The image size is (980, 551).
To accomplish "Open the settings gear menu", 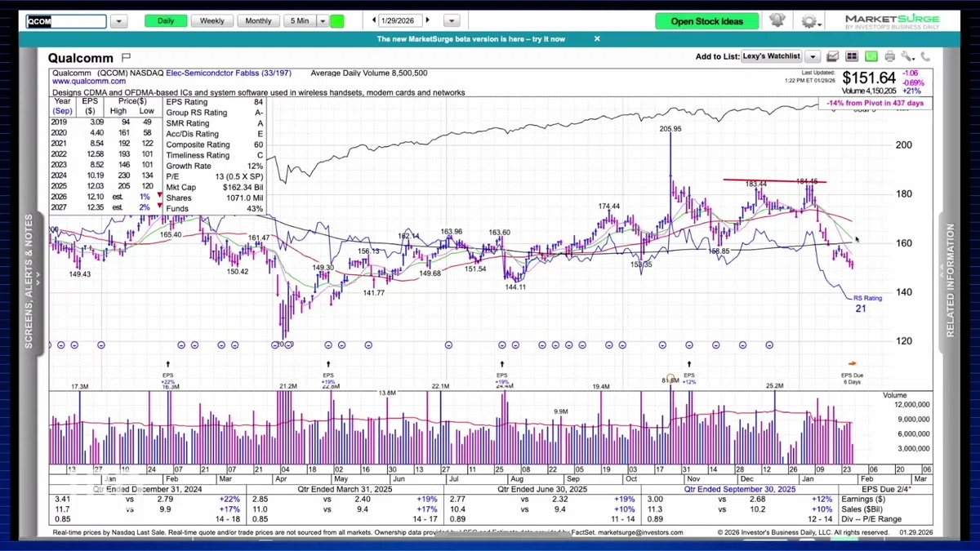I will pos(811,21).
